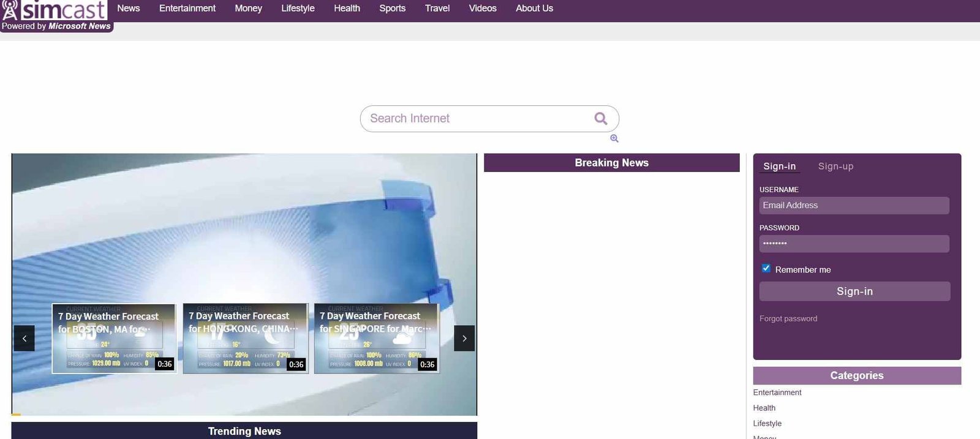This screenshot has height=439, width=980.
Task: Open the Health category link
Action: point(764,408)
